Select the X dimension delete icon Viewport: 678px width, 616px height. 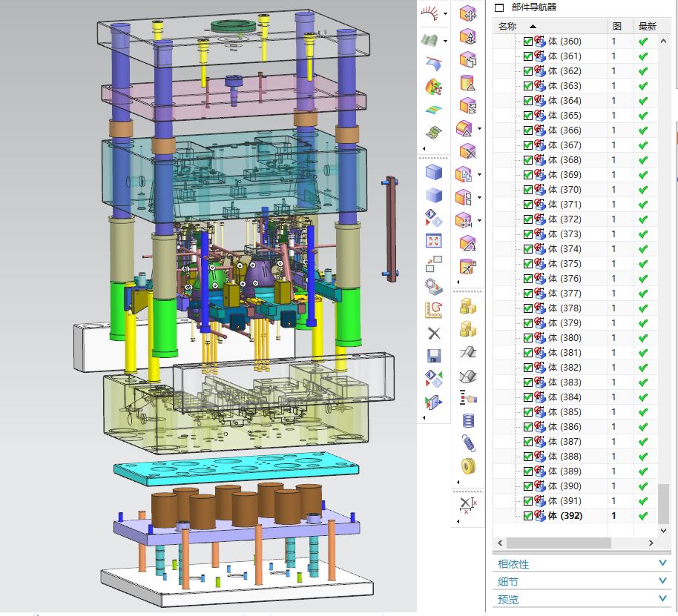coord(468,504)
